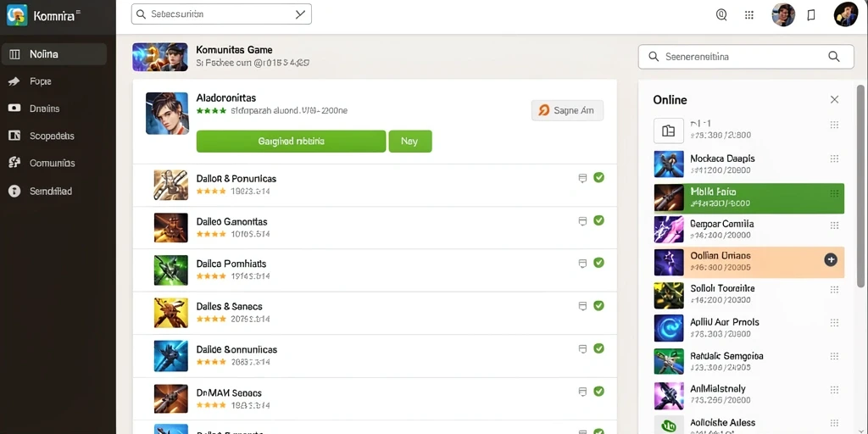Click the help icon in the header

721,15
